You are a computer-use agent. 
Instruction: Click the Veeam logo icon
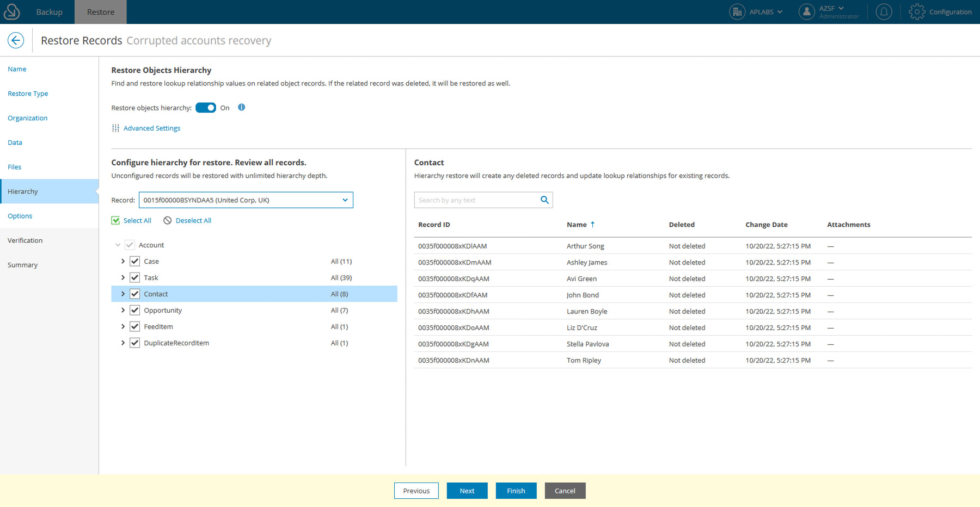(x=11, y=11)
